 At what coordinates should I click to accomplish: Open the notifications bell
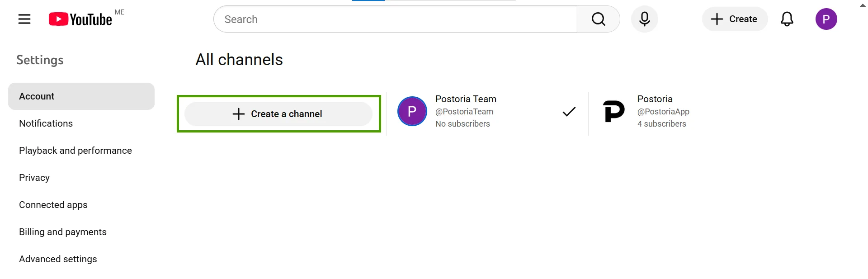pyautogui.click(x=787, y=19)
